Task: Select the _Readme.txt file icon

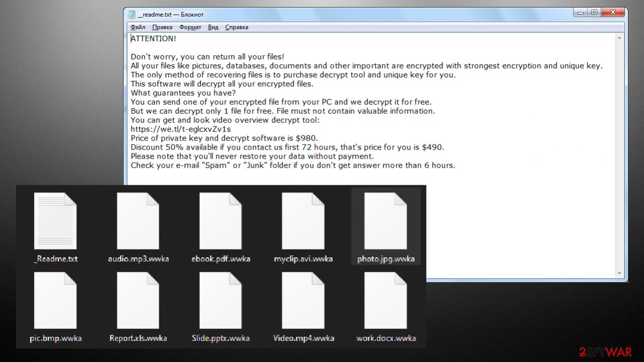Action: (x=55, y=221)
